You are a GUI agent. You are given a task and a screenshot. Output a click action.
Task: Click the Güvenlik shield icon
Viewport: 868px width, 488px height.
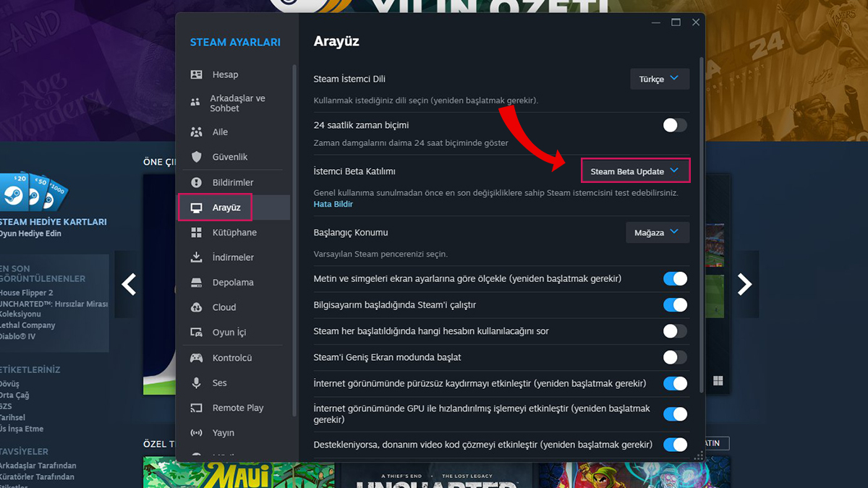tap(195, 157)
